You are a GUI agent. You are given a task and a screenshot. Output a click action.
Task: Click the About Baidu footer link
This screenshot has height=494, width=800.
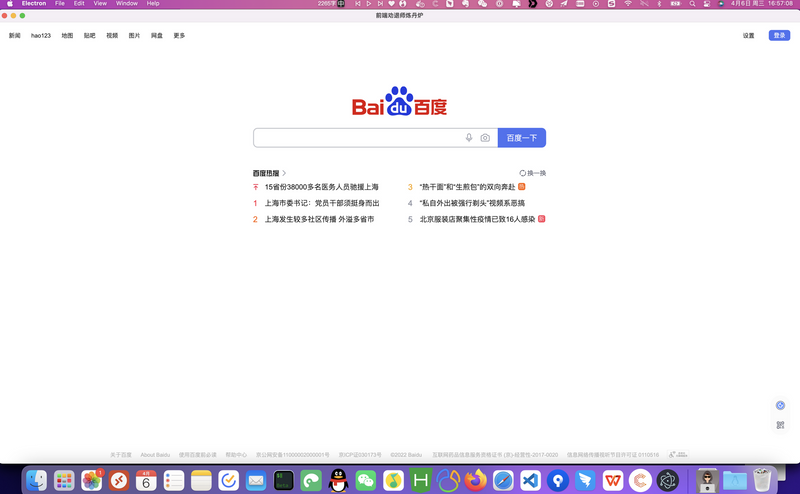[x=155, y=455]
